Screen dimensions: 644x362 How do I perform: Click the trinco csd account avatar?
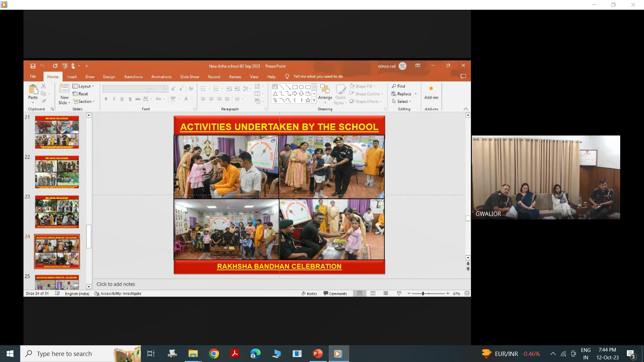402,66
